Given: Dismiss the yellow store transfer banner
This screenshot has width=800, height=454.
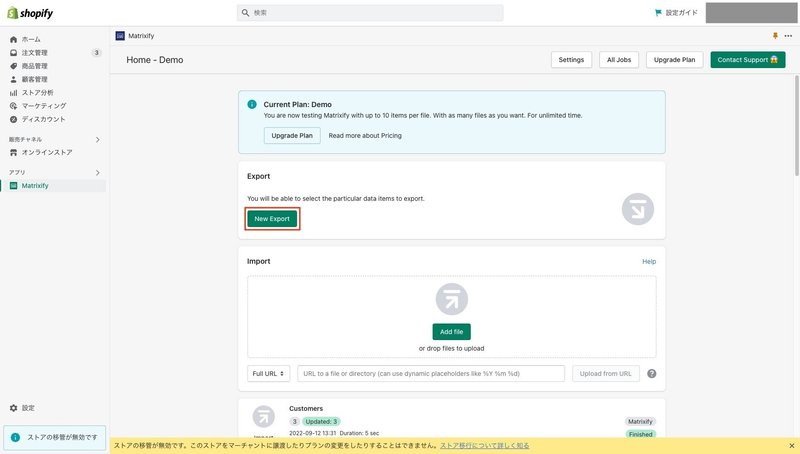Looking at the screenshot, I should pos(792,445).
